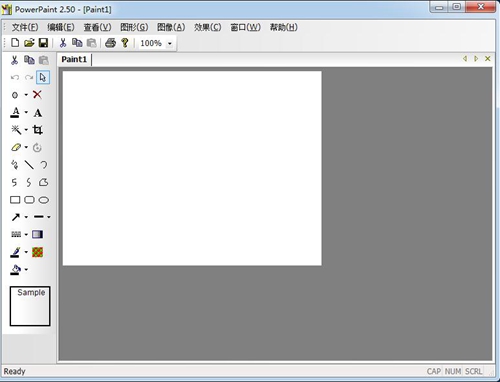Select the arrow pointer tool
This screenshot has height=382, width=500.
(43, 77)
